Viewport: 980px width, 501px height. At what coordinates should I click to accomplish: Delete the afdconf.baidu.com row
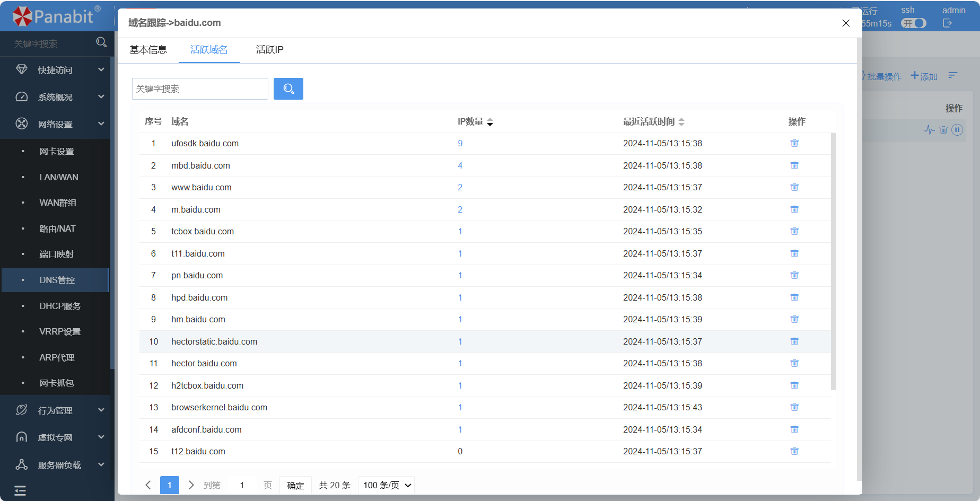click(794, 429)
